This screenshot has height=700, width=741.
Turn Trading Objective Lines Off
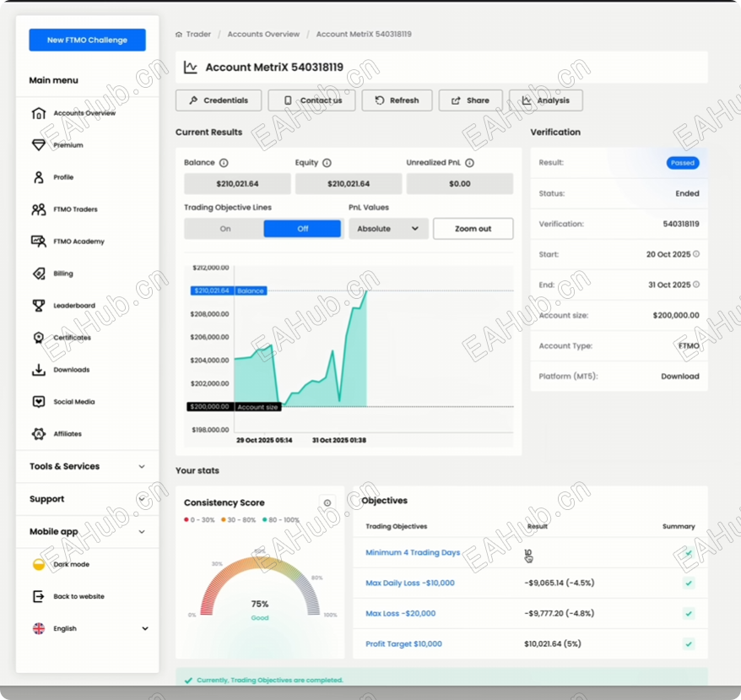[x=302, y=229]
